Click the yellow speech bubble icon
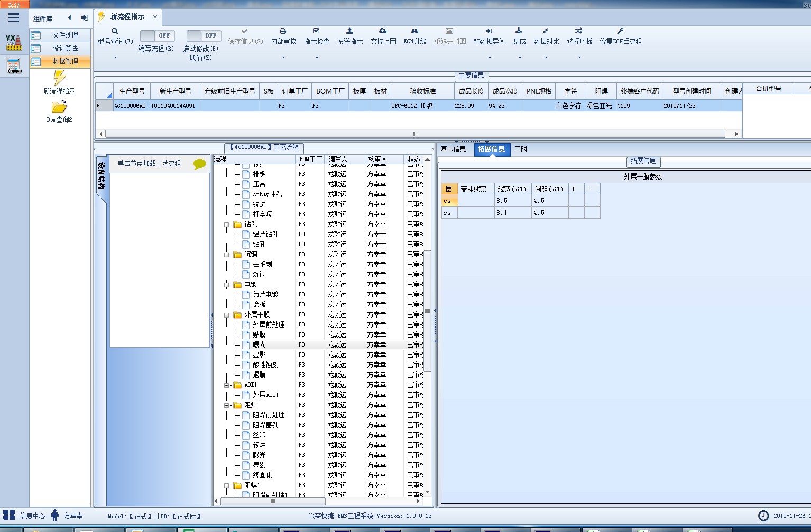 point(200,164)
